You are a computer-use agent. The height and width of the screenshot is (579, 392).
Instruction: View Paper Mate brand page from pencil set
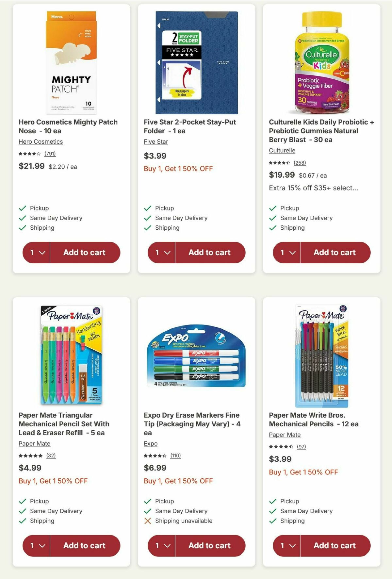(34, 443)
